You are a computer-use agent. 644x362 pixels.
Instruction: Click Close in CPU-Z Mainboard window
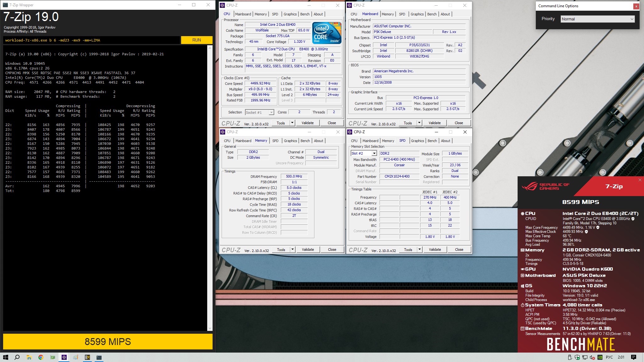[x=459, y=123]
